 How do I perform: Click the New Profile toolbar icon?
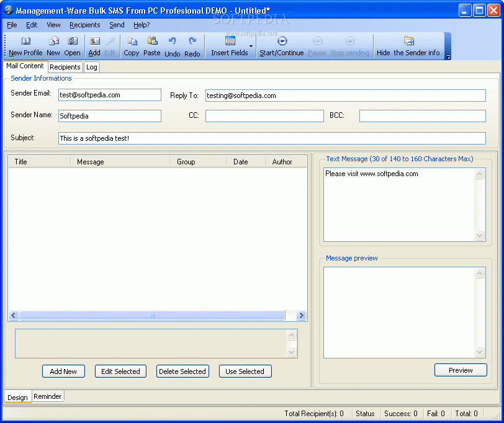tap(25, 41)
